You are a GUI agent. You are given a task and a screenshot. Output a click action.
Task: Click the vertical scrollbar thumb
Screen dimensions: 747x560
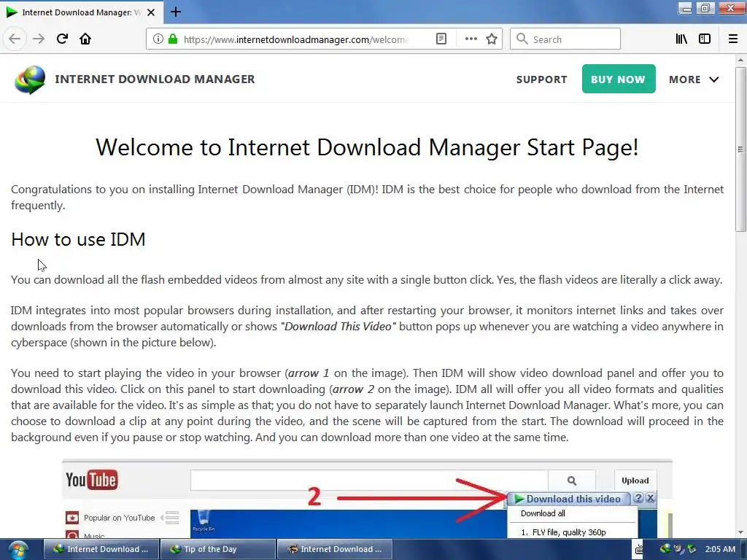point(740,149)
